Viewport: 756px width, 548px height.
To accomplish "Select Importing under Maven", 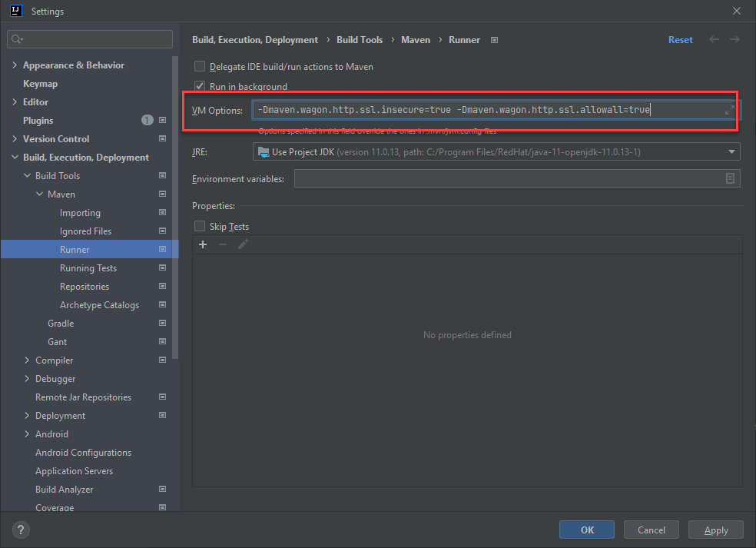I will click(80, 213).
